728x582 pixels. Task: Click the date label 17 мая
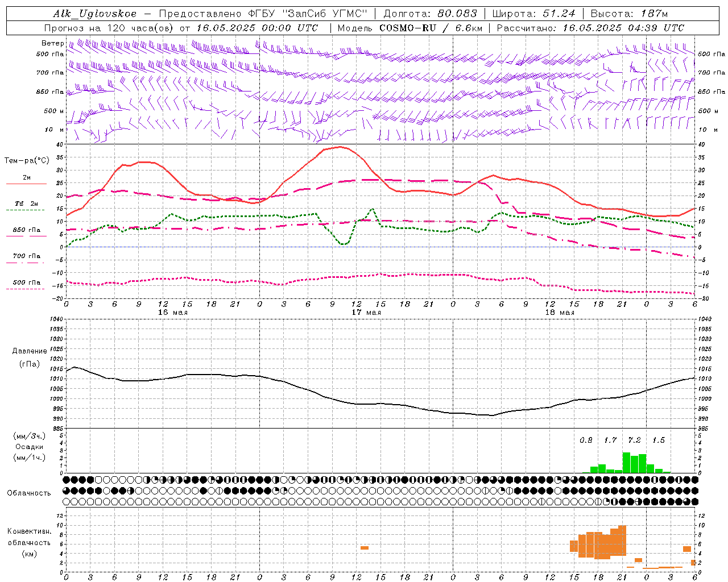pyautogui.click(x=366, y=313)
